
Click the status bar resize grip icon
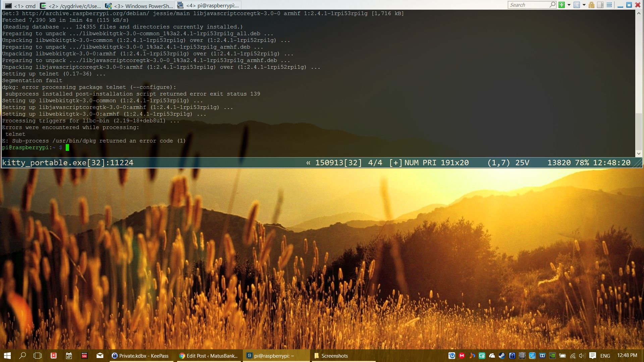638,163
